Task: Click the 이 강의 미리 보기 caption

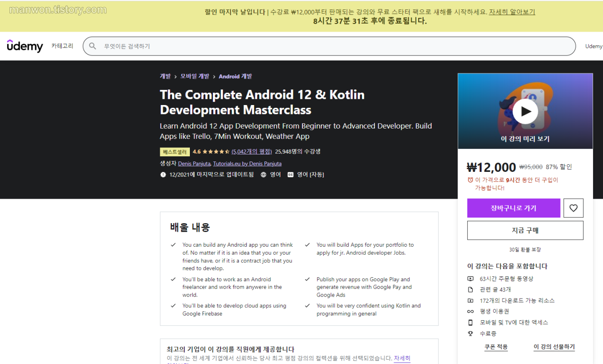Action: [x=525, y=139]
